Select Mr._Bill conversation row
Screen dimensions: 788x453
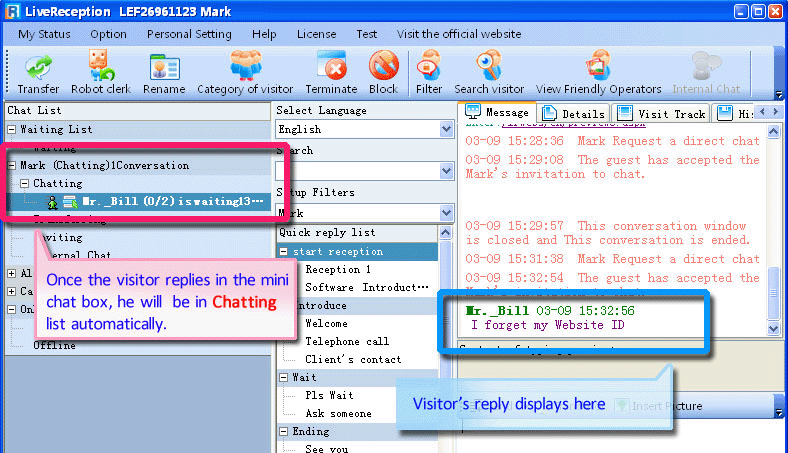pos(140,202)
